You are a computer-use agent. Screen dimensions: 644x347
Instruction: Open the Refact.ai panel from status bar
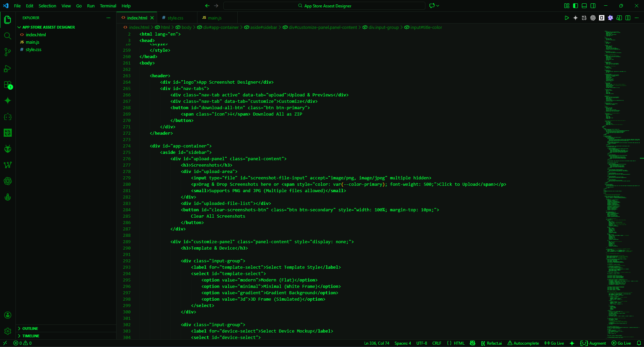[x=491, y=343]
